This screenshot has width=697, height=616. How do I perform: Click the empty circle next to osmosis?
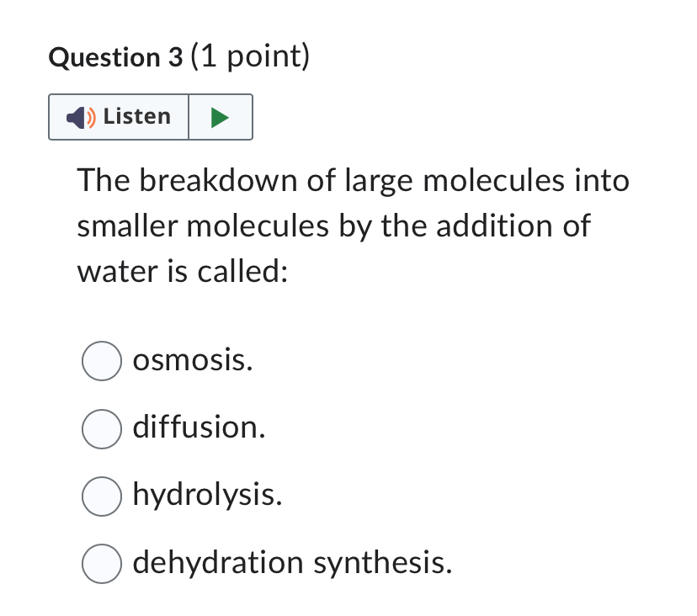point(101,361)
